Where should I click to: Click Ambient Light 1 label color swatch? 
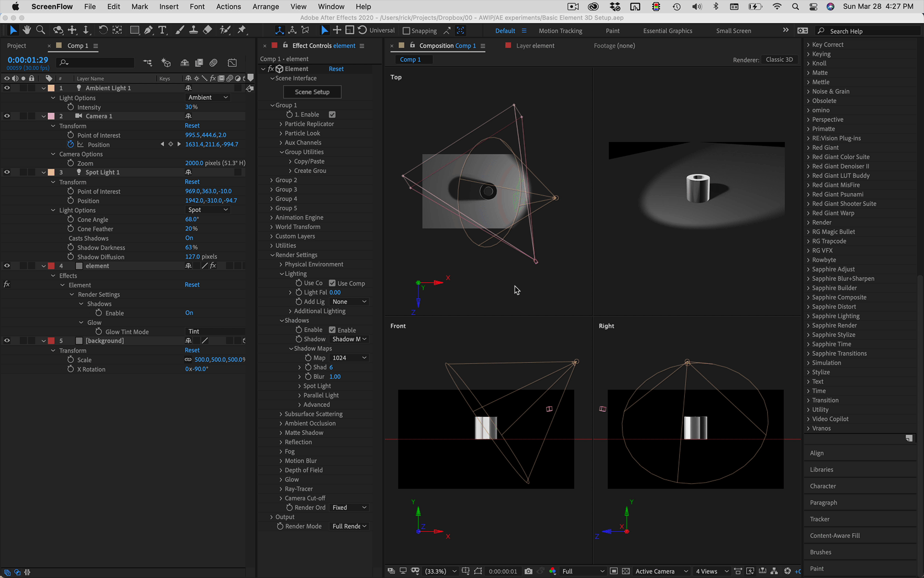click(x=51, y=88)
